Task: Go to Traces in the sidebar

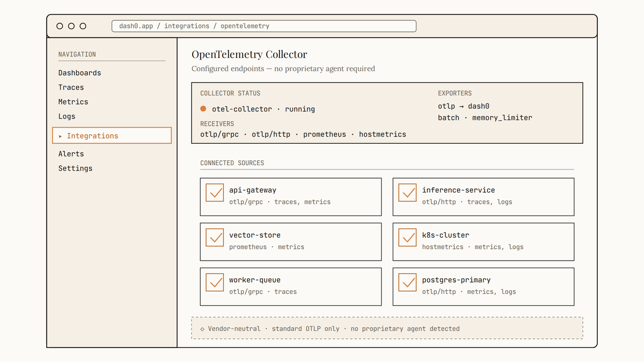Action: click(71, 87)
